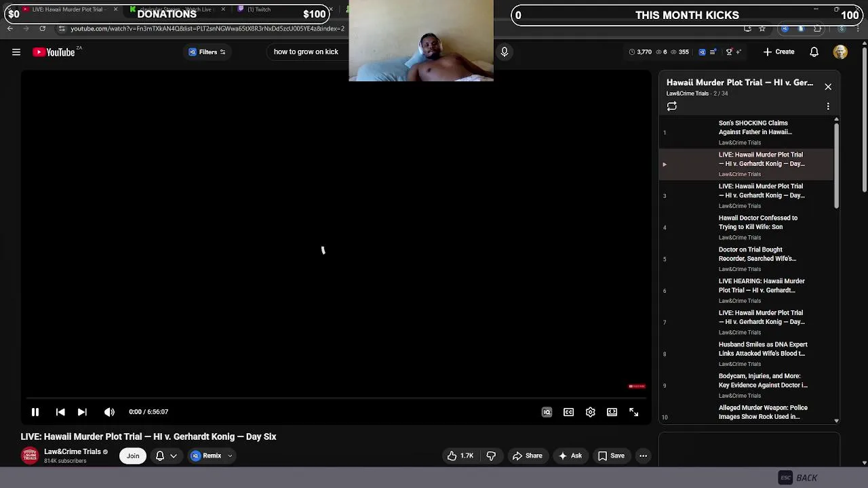Switch to the Twitch browser tab
Viewport: 868px width, 488px height.
coord(259,9)
